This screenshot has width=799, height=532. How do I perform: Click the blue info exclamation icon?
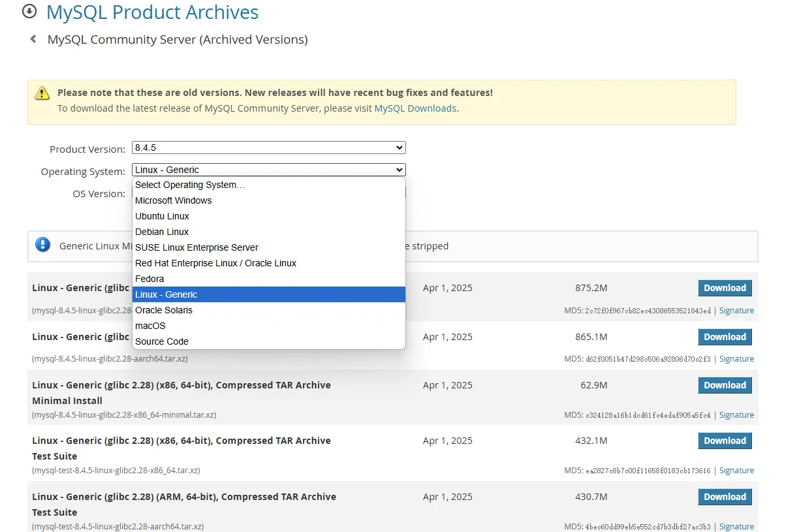coord(43,245)
